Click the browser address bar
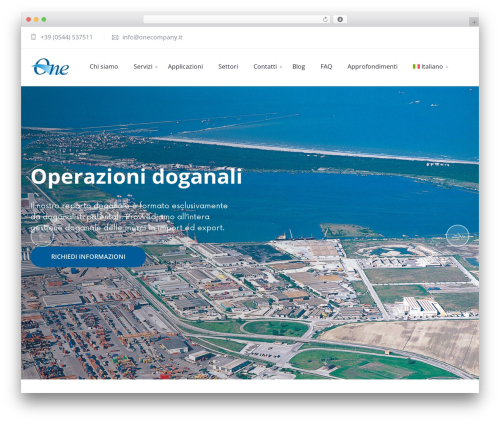The height and width of the screenshot is (423, 500). (237, 19)
